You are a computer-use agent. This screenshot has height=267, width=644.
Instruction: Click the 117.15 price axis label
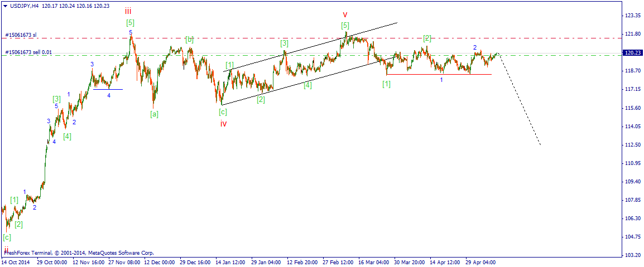pos(633,89)
